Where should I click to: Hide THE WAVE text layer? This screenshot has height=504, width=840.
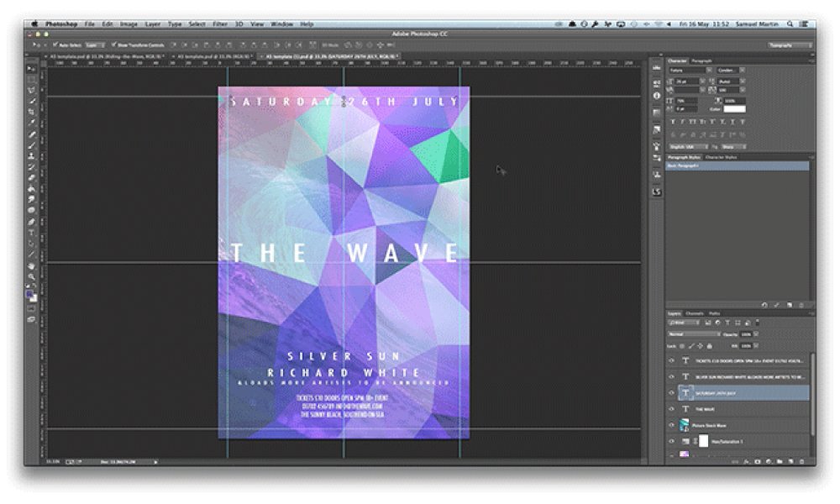click(x=671, y=409)
